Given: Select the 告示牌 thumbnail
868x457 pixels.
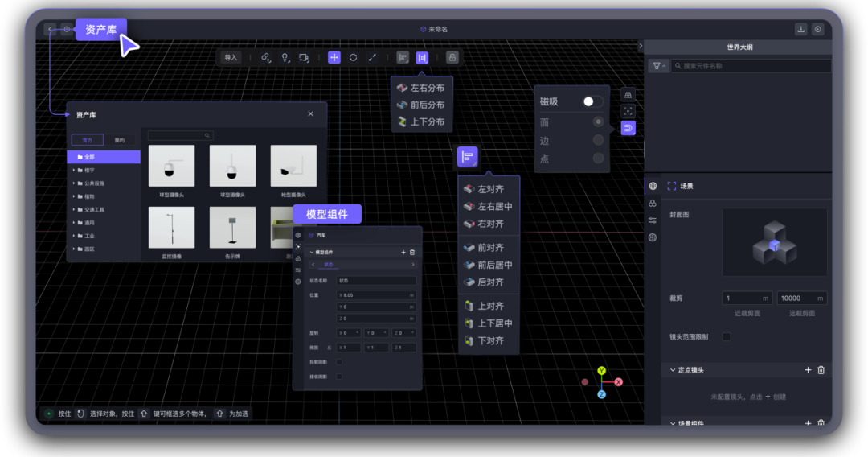Looking at the screenshot, I should click(x=232, y=228).
